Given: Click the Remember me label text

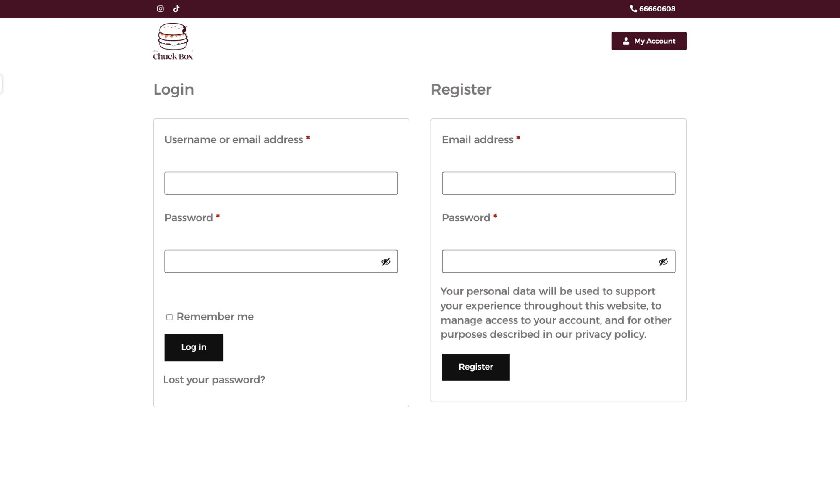Looking at the screenshot, I should pos(215,317).
